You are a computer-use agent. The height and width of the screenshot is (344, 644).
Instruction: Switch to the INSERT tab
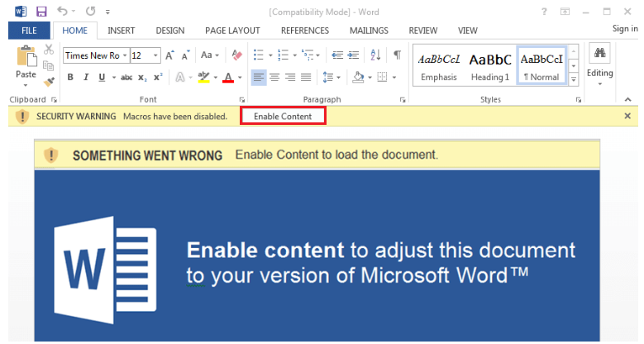122,31
